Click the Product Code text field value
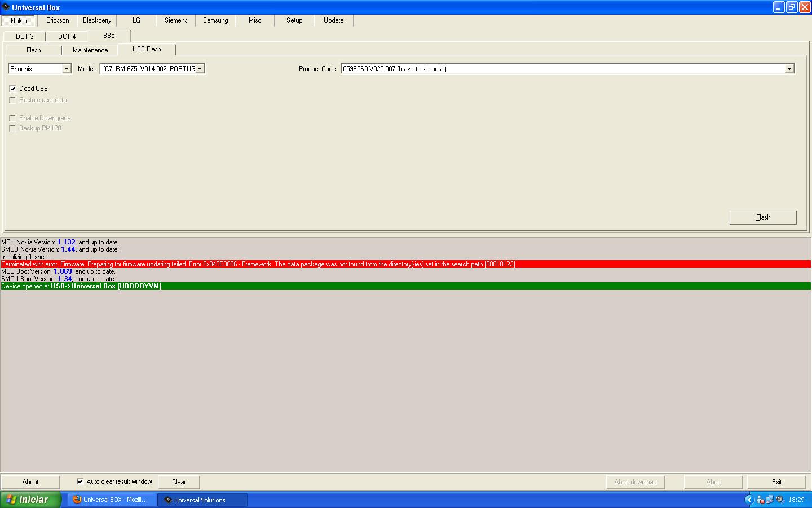 click(563, 69)
